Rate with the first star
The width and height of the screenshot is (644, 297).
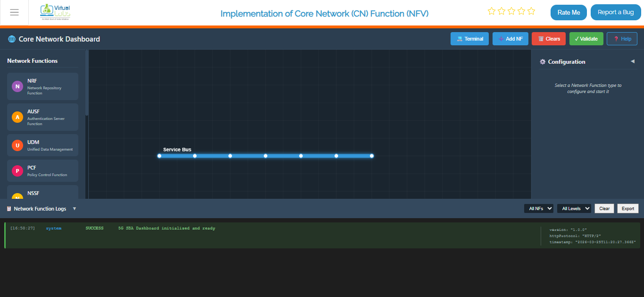click(x=492, y=11)
